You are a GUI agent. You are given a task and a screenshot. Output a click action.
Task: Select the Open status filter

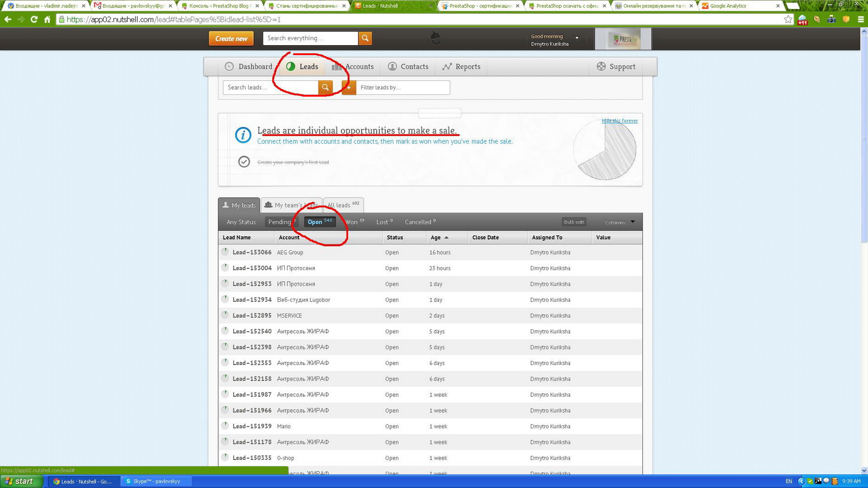point(320,222)
